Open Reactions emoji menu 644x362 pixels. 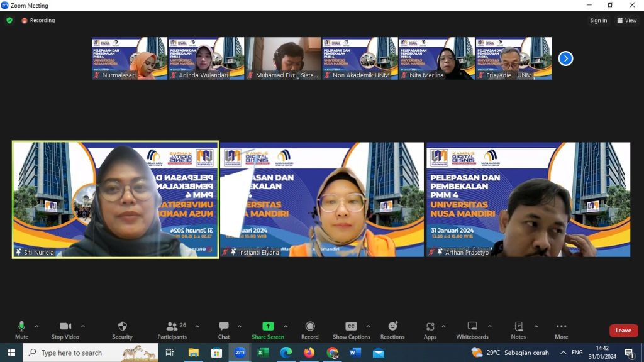click(x=392, y=331)
